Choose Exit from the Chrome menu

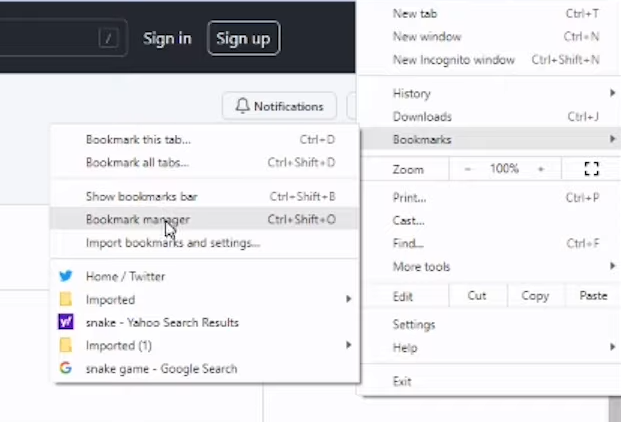point(491,382)
